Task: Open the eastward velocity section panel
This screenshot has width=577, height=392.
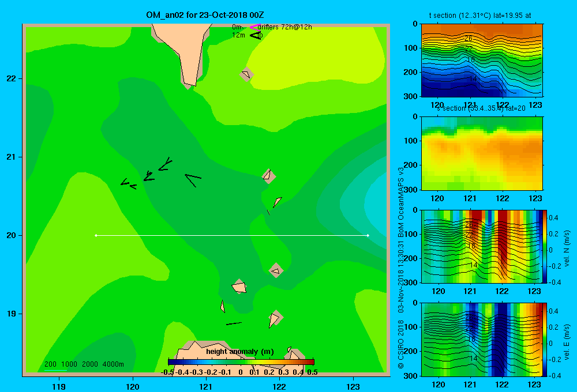Action: coord(482,340)
